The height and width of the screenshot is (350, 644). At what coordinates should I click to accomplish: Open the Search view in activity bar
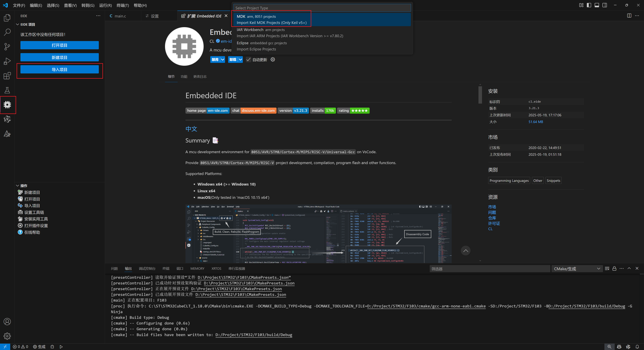click(7, 32)
